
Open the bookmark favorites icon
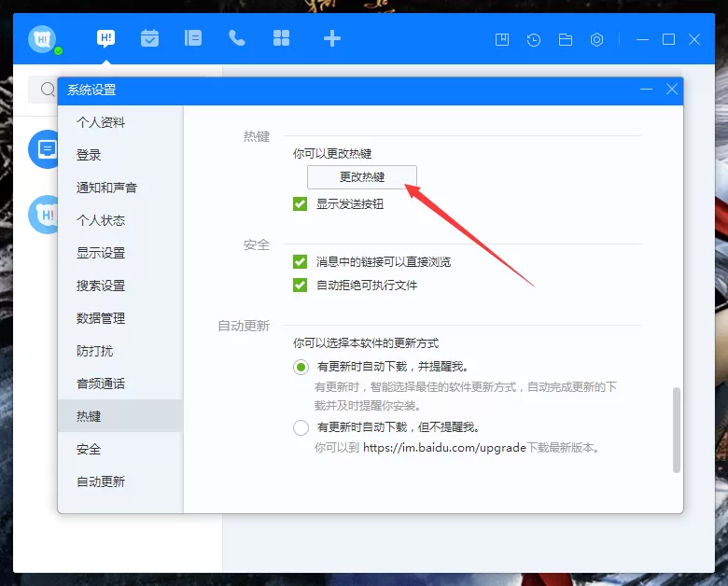tap(502, 40)
